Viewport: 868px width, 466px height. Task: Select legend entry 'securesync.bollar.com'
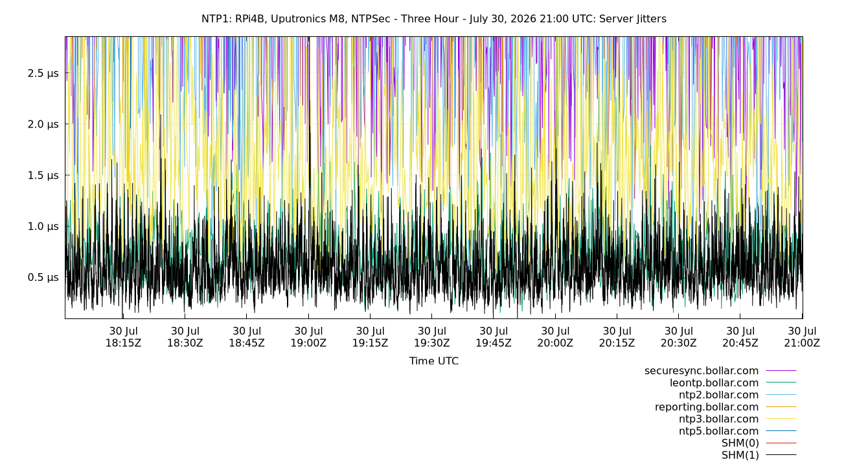click(702, 371)
